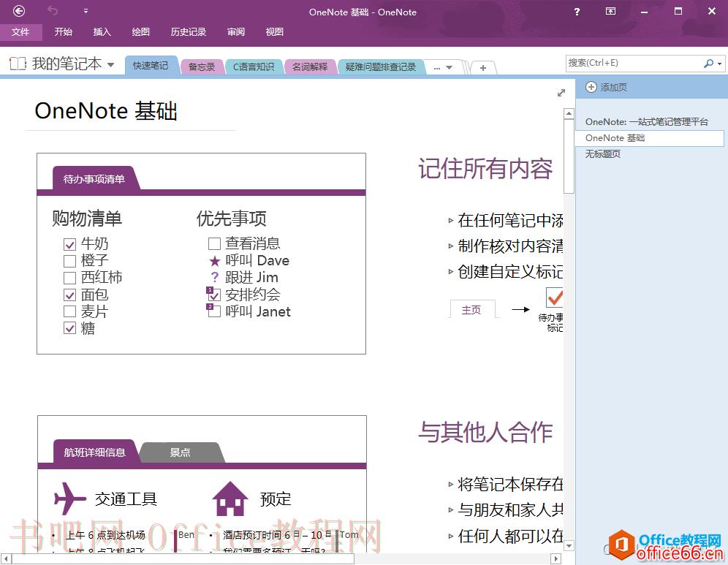This screenshot has width=728, height=565.
Task: Click the horizontal scrollbar left arrow
Action: pyautogui.click(x=6, y=558)
